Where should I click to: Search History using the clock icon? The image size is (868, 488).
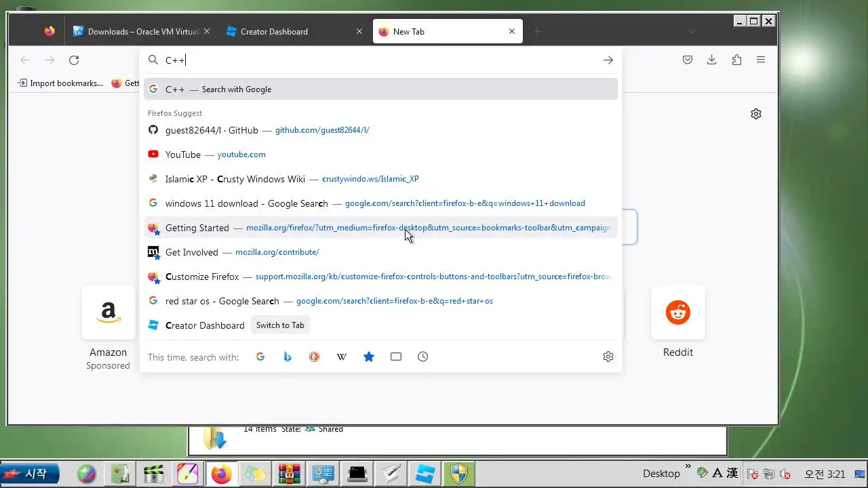tap(423, 357)
